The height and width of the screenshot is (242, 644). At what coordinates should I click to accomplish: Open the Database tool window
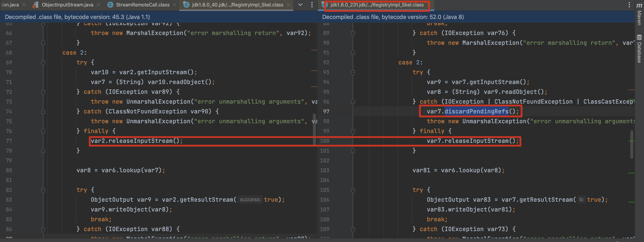click(639, 49)
